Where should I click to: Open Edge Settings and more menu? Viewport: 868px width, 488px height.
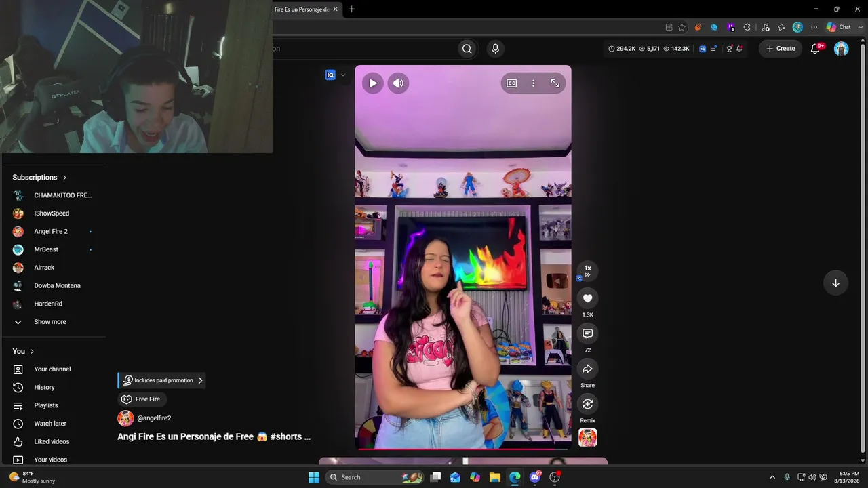coord(814,27)
